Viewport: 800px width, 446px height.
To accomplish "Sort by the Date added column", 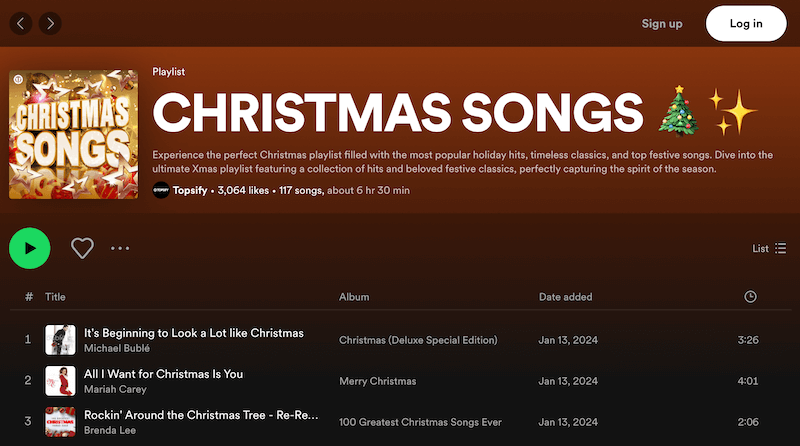I will [x=565, y=297].
